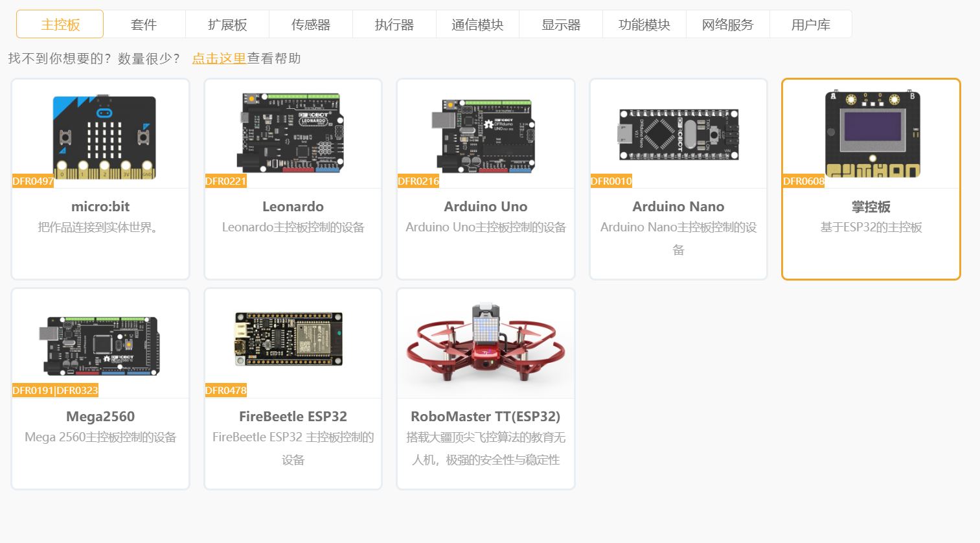Screen dimensions: 980x543
Task: Click the 点击这里 help link
Action: [x=219, y=58]
